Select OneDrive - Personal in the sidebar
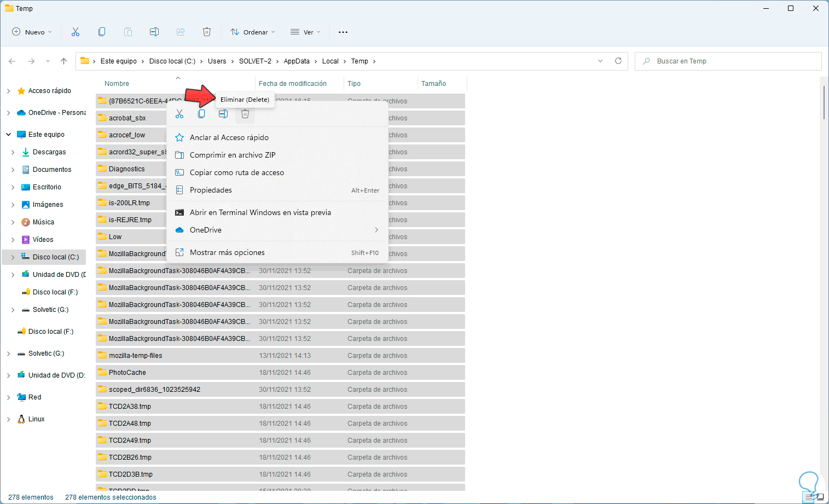 pos(57,113)
